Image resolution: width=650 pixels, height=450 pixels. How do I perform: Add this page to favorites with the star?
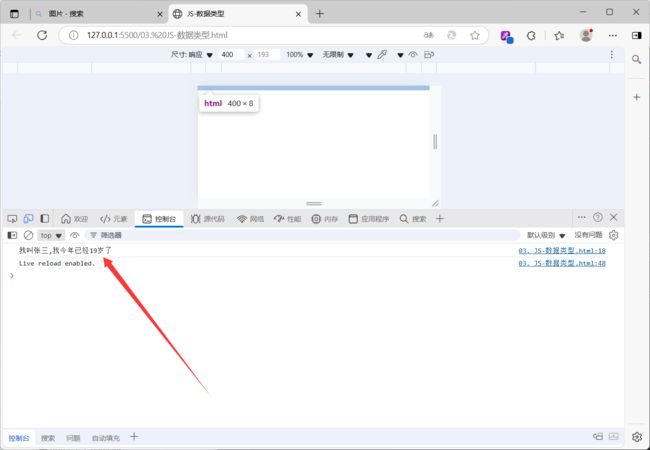(x=475, y=35)
